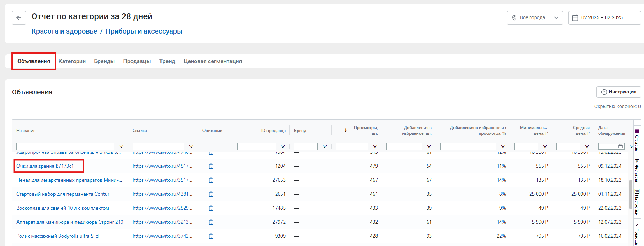This screenshot has height=246, width=644.
Task: Open description icon for Воскоплав для свечей row
Action: point(211,208)
